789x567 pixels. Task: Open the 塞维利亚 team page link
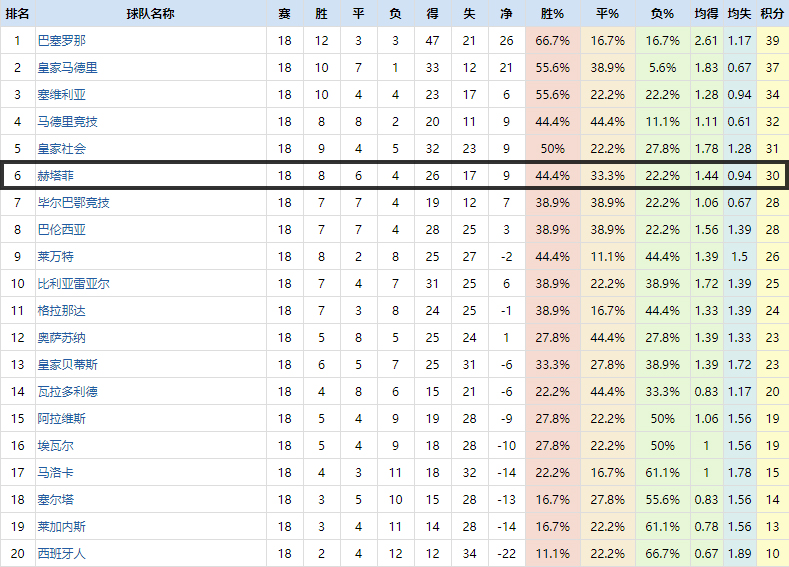[x=61, y=95]
